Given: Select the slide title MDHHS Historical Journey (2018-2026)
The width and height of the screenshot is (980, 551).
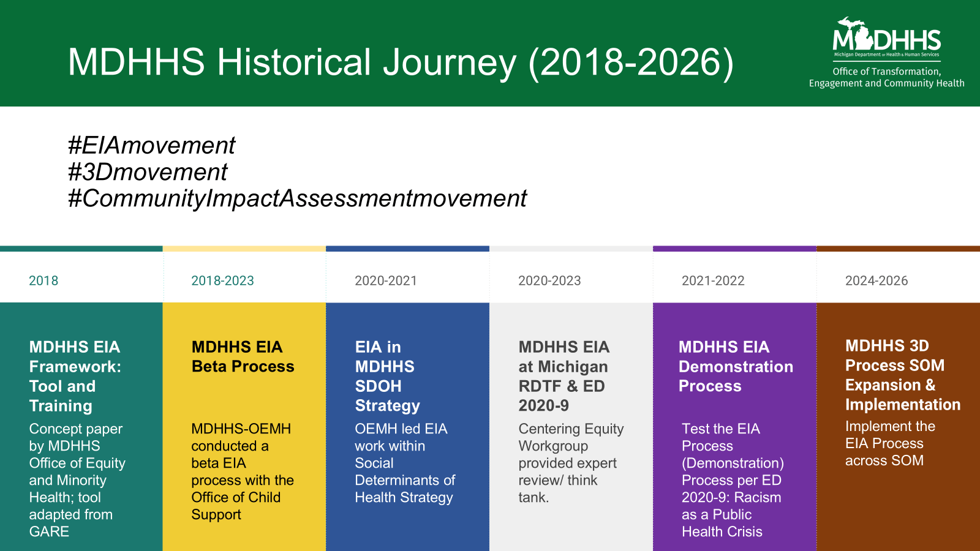Looking at the screenshot, I should point(401,62).
